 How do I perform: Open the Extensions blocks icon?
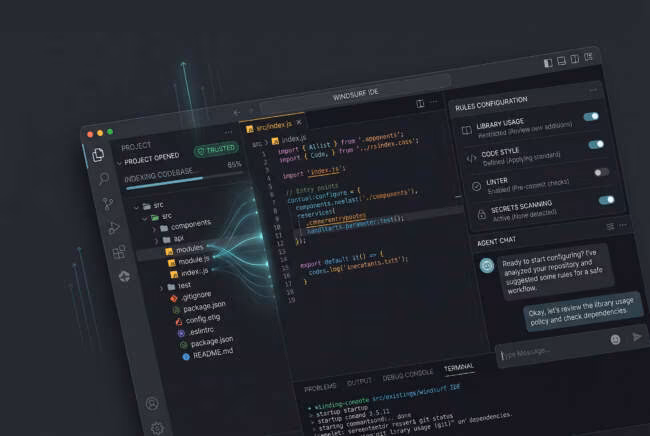coord(119,252)
